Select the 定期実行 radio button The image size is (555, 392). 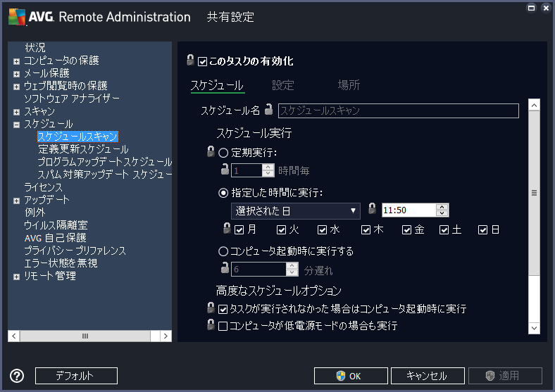[223, 153]
